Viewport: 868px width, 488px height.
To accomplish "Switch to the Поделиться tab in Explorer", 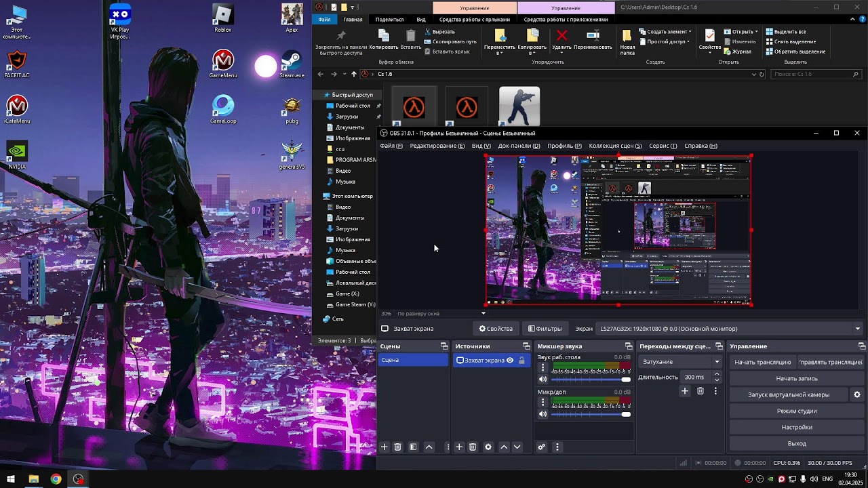I will click(x=389, y=20).
